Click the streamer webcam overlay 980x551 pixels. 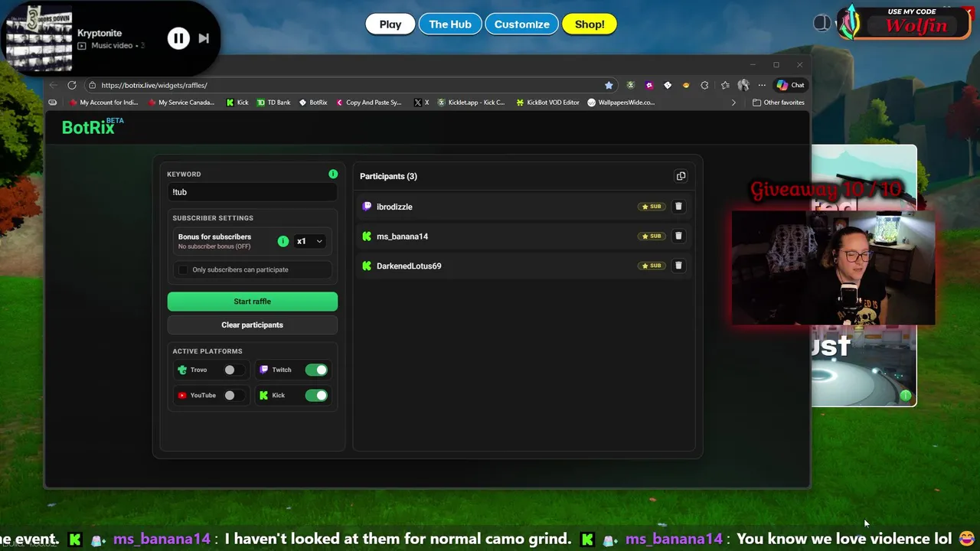(x=833, y=268)
